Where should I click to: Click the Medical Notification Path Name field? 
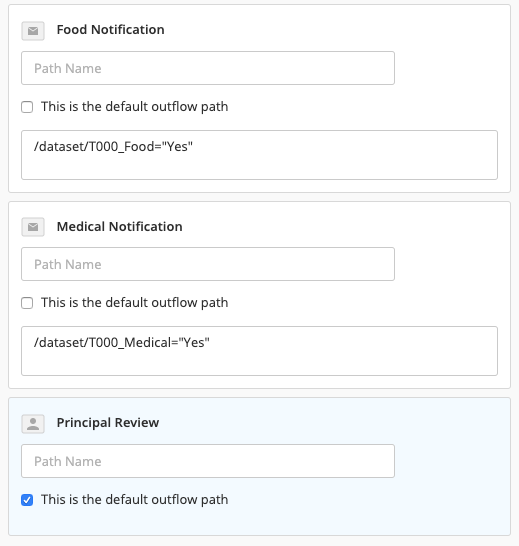208,264
